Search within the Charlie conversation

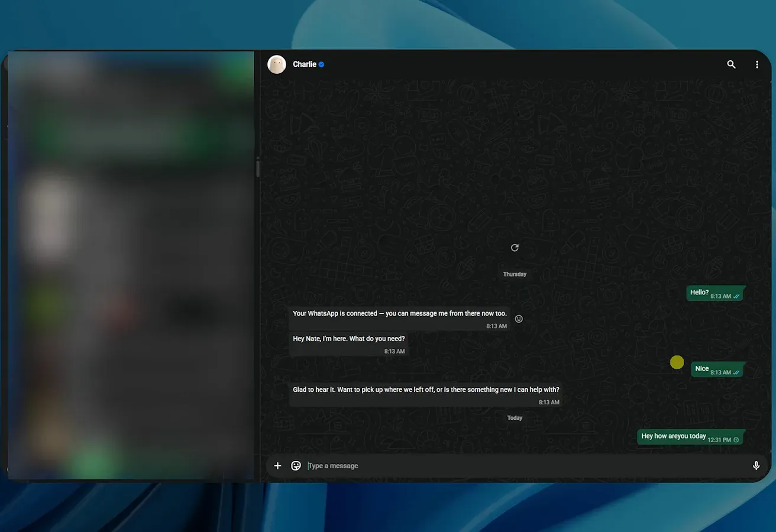click(732, 64)
